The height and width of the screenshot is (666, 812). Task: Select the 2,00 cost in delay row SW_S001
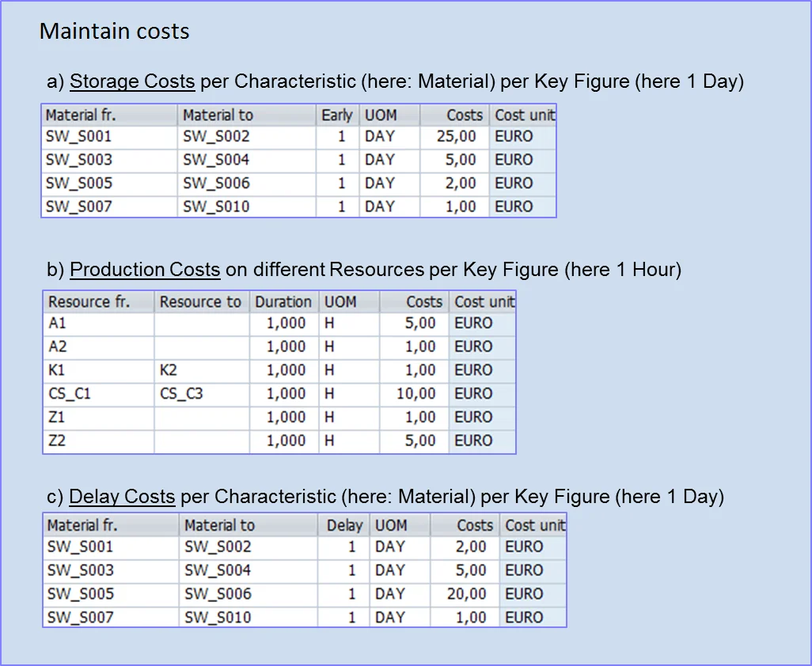pos(465,547)
